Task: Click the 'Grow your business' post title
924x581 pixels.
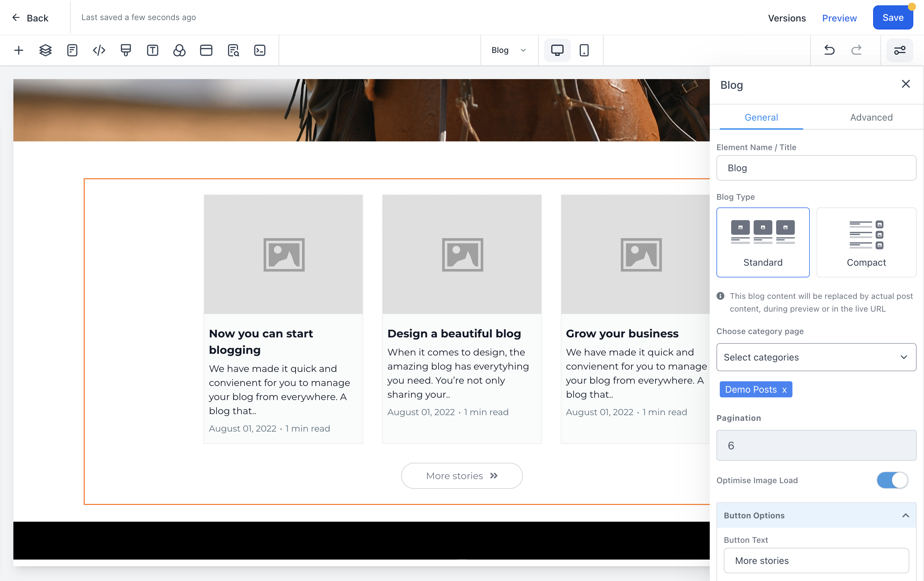Action: 622,334
